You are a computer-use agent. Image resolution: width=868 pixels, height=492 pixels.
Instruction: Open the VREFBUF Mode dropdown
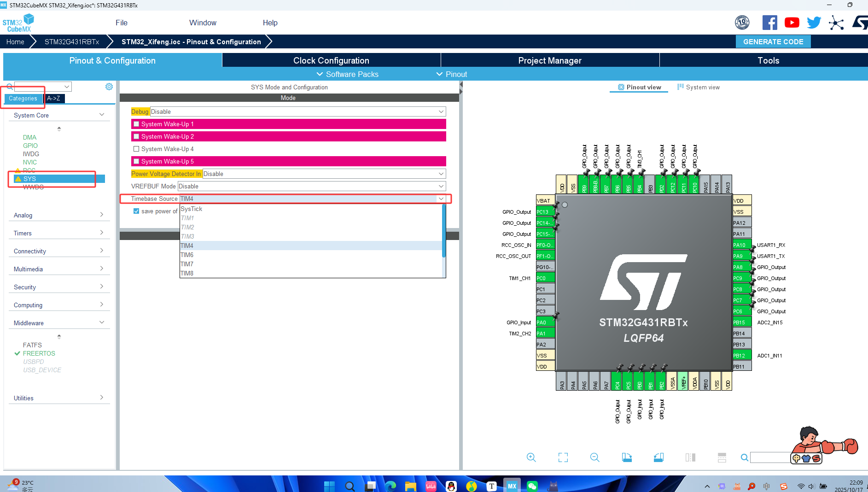[312, 186]
